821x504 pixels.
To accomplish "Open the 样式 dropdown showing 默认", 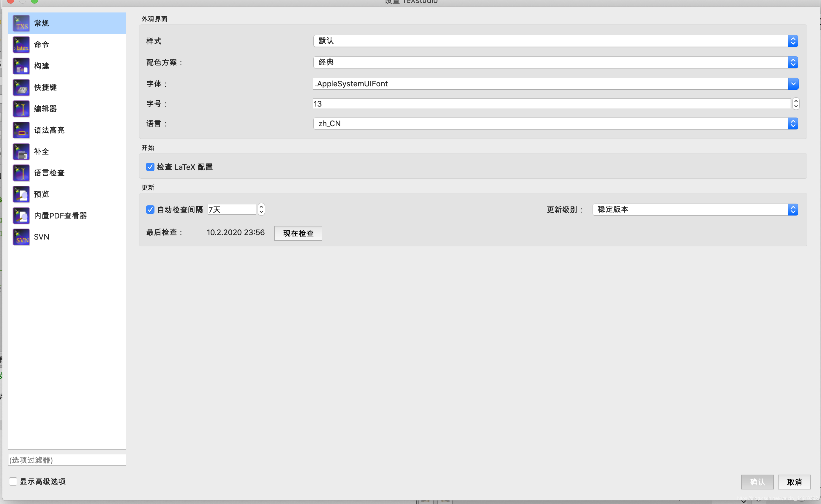I will (555, 41).
